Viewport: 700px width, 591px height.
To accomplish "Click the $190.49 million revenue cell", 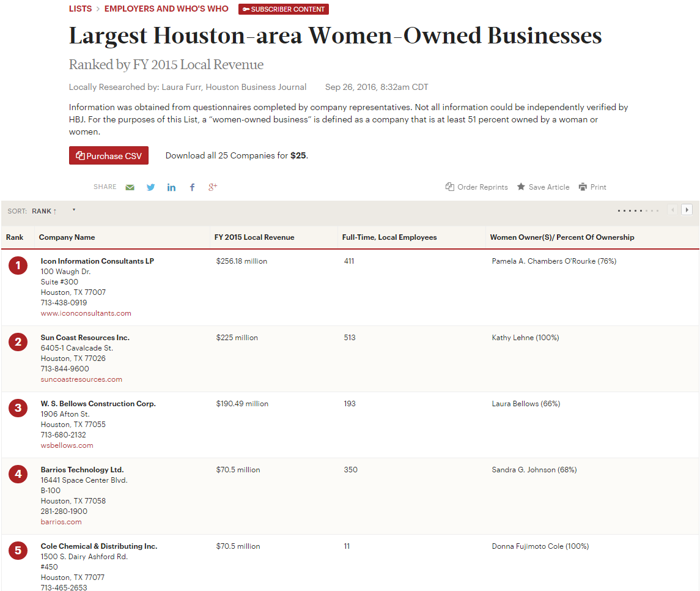I will click(242, 403).
